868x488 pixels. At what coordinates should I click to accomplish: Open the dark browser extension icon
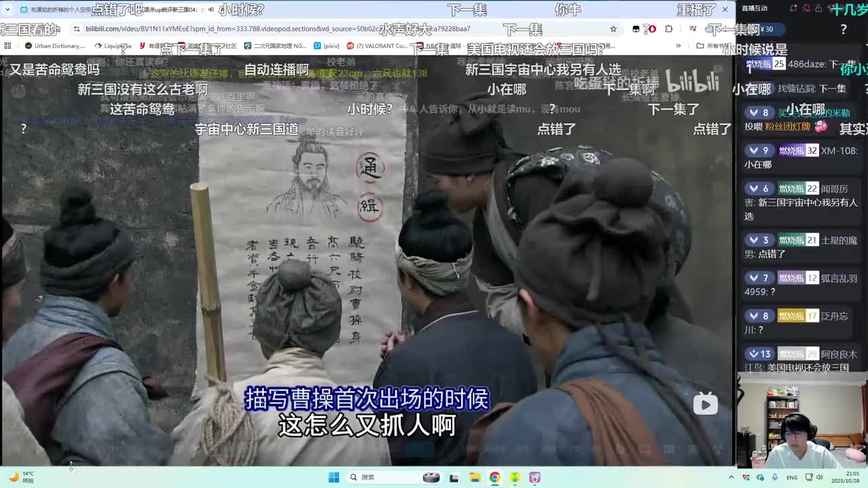(635, 29)
